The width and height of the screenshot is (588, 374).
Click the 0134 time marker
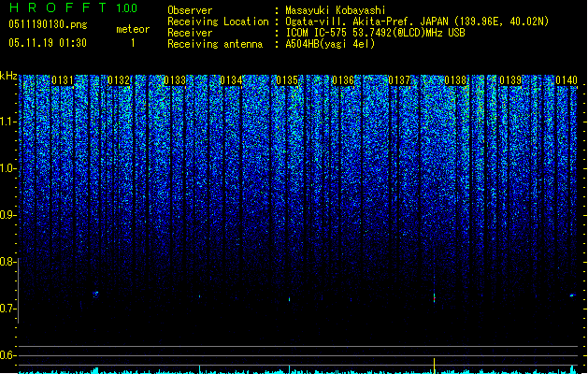(231, 80)
